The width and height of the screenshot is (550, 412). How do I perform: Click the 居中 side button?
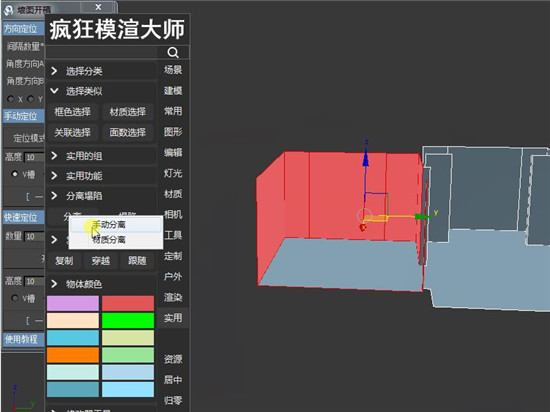173,380
